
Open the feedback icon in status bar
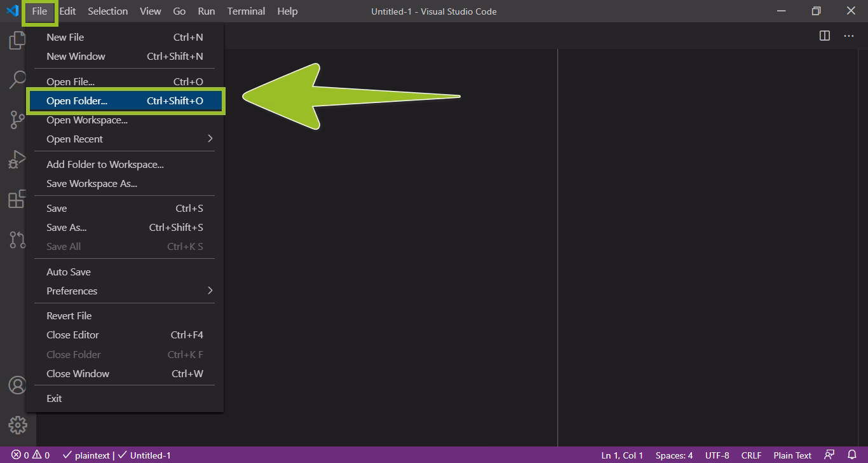[x=829, y=455]
